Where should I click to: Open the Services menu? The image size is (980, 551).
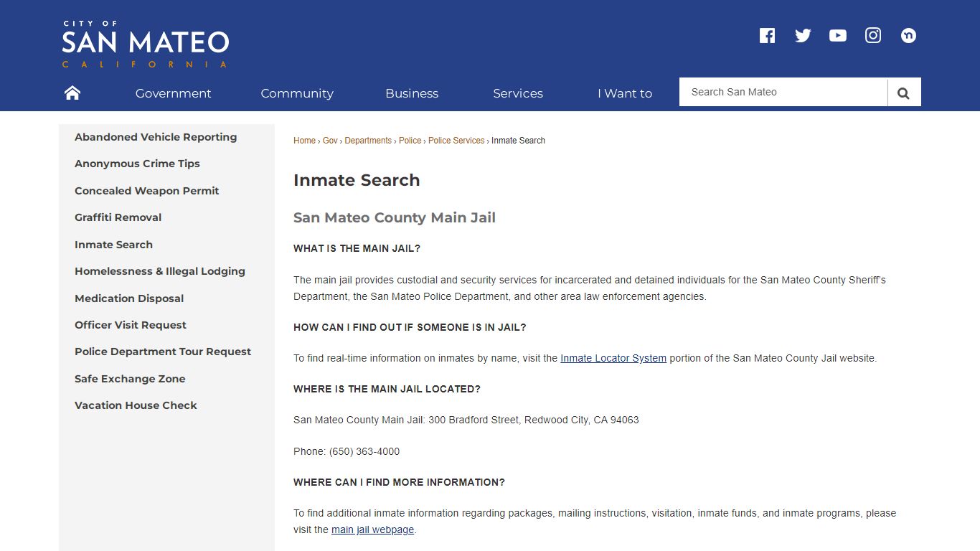[x=518, y=93]
